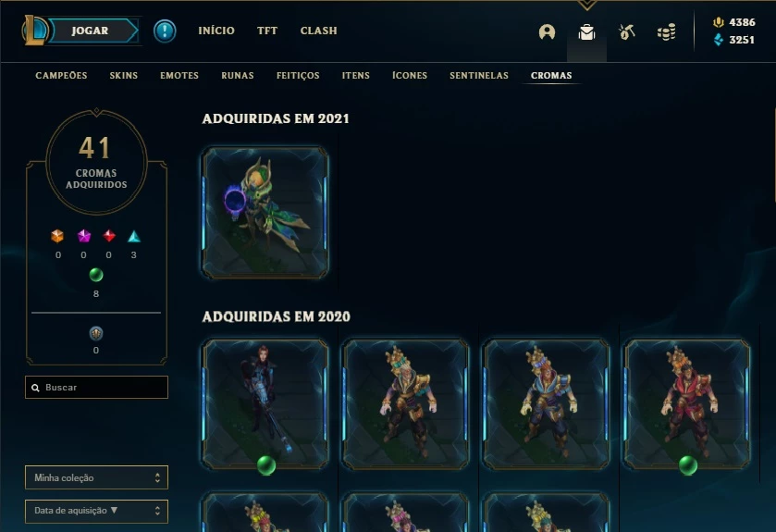Viewport: 776px width, 532px height.
Task: Go to the TFT section
Action: tap(267, 31)
